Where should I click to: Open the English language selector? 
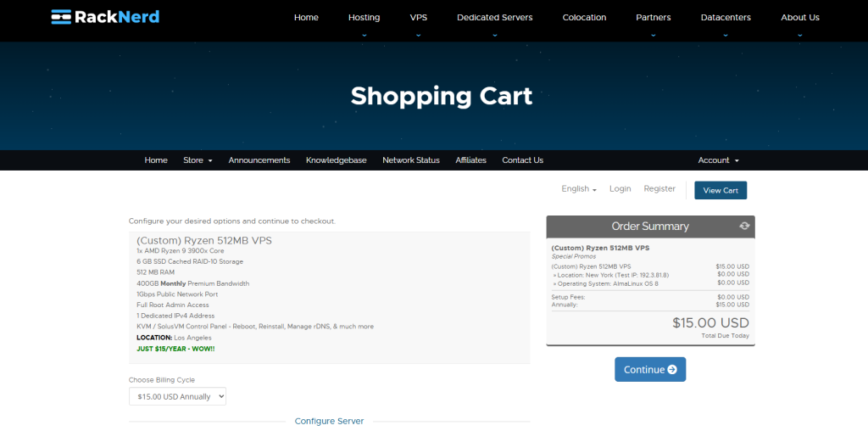click(578, 189)
